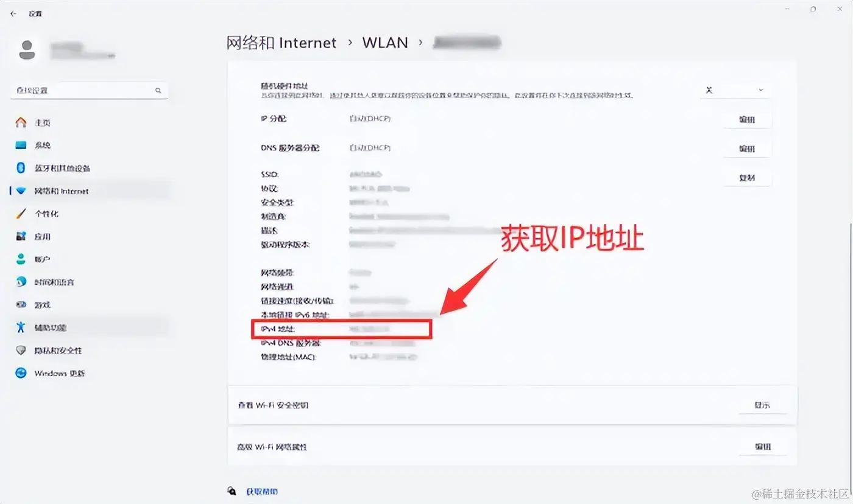Select Time and language (时间和语言) icon
853x504 pixels.
coord(21,282)
